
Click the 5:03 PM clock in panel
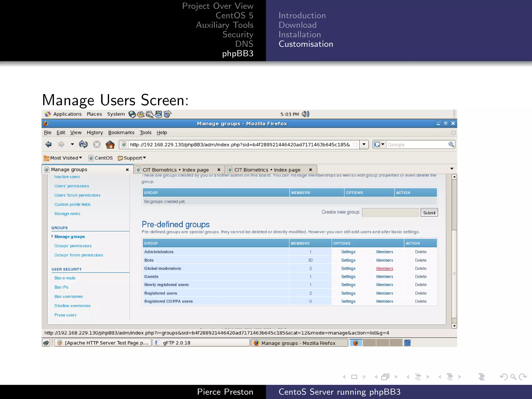coord(290,114)
